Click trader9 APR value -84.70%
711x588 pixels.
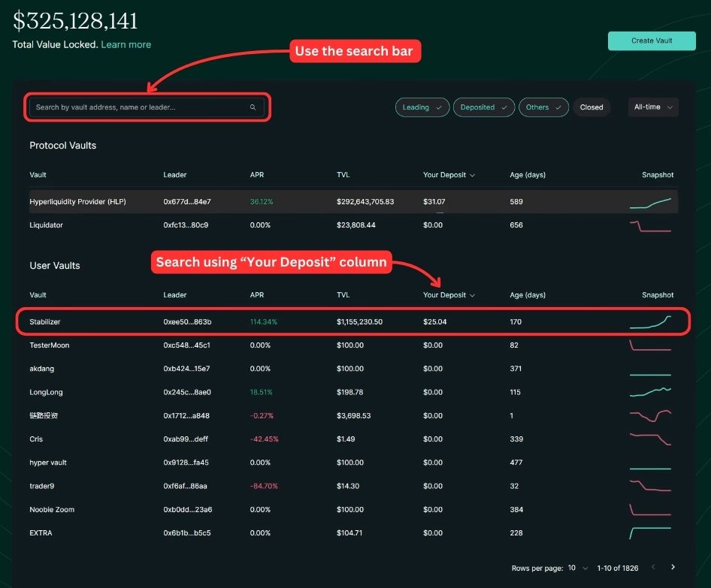(264, 486)
